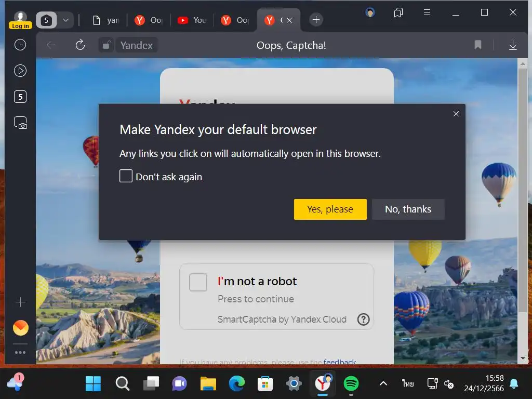Open Task View on the taskbar
Screen dimensions: 532x399
click(x=151, y=384)
